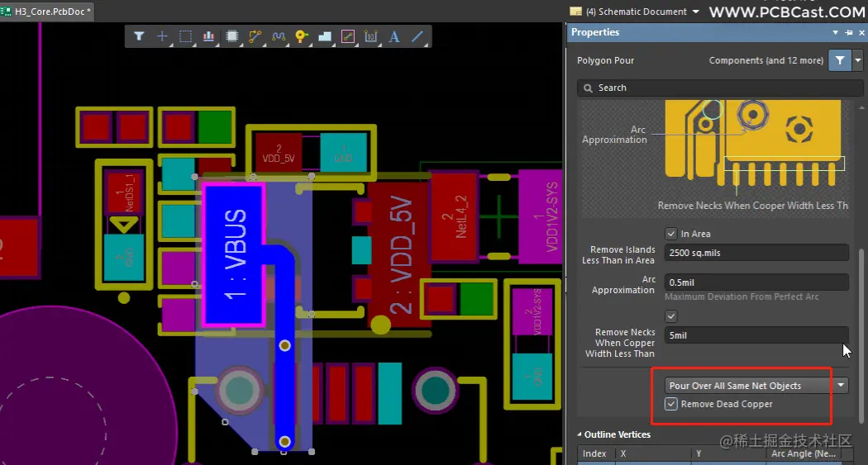Edit the Arc Approximation 0.5mil field

(x=756, y=282)
